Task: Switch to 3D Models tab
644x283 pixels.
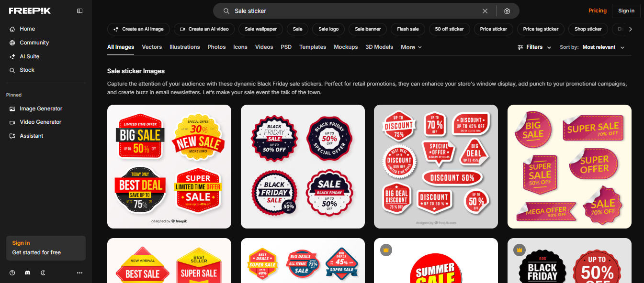Action: click(x=379, y=47)
